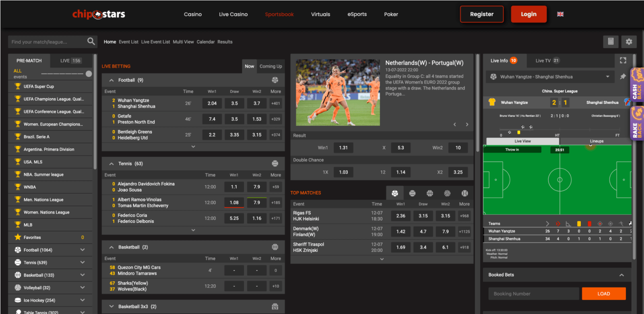Click the Ice Hockey puck icon
Screen dimensions: 644x314
(18, 300)
